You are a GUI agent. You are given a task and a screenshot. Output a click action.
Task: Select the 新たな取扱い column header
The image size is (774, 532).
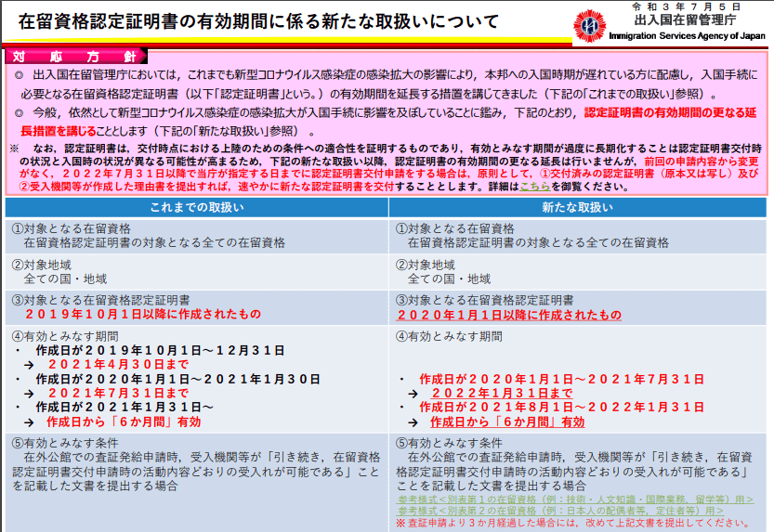coord(579,207)
